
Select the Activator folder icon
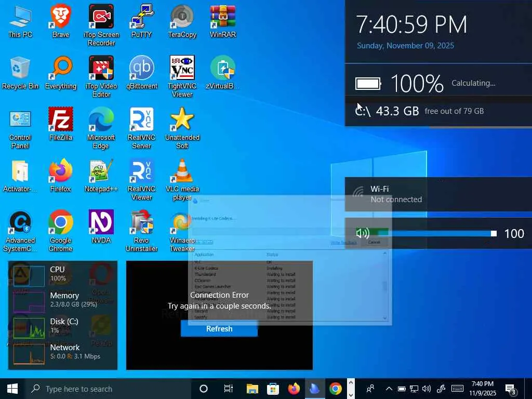click(x=20, y=176)
